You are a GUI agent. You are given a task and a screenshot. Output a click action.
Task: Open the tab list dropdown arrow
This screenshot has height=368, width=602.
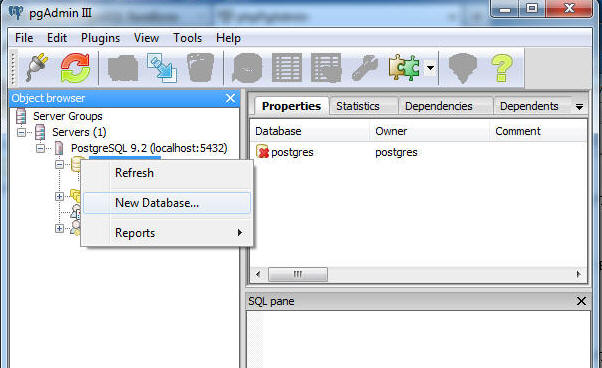click(579, 107)
